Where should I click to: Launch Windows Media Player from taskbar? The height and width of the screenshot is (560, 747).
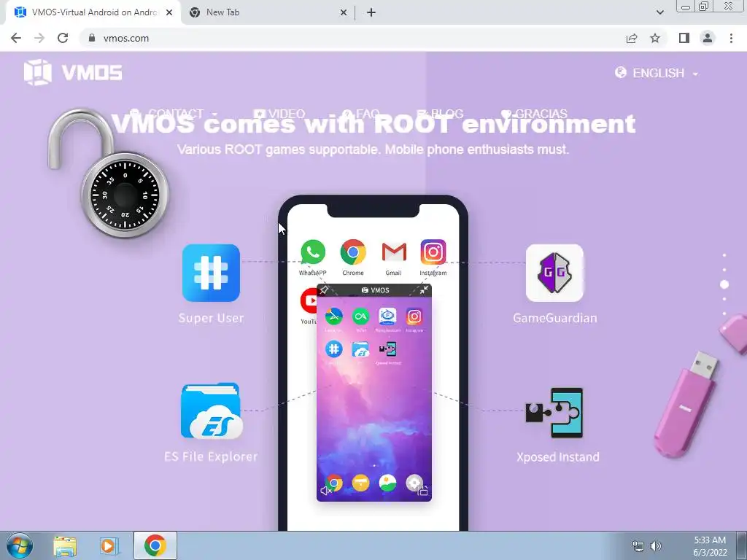click(x=109, y=546)
